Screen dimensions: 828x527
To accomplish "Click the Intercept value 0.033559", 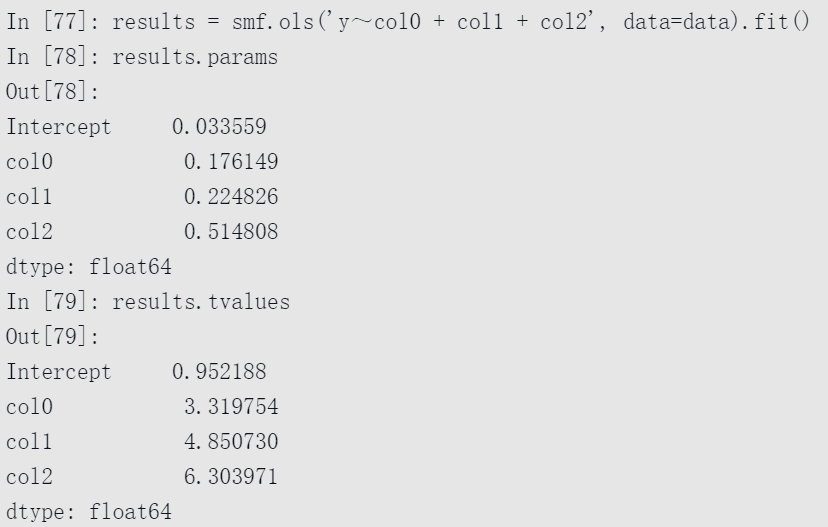I will click(219, 127).
